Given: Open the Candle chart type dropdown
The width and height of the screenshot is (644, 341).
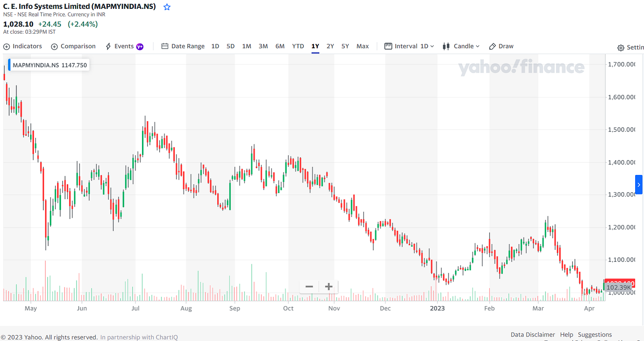Looking at the screenshot, I should (461, 46).
